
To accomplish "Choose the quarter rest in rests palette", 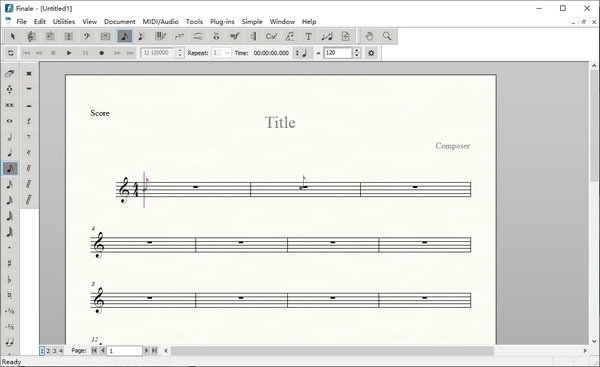I will point(29,121).
